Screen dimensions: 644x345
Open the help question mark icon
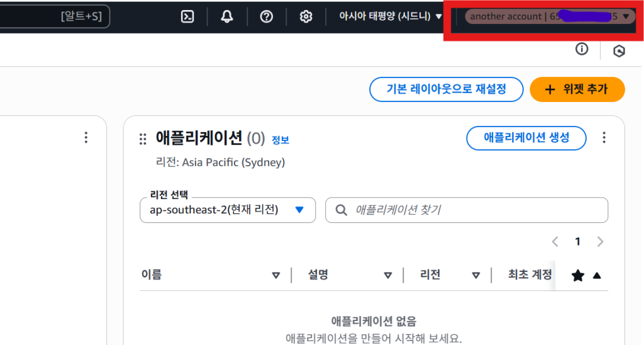267,16
